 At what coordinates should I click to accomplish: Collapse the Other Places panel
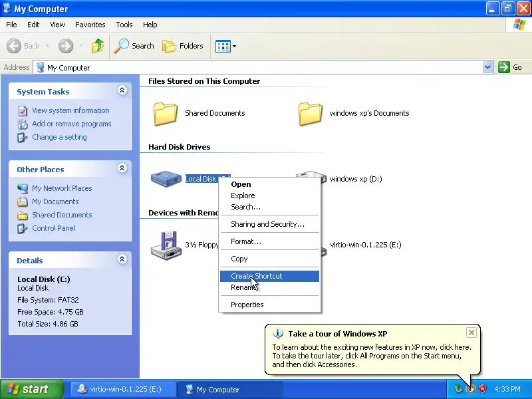122,168
